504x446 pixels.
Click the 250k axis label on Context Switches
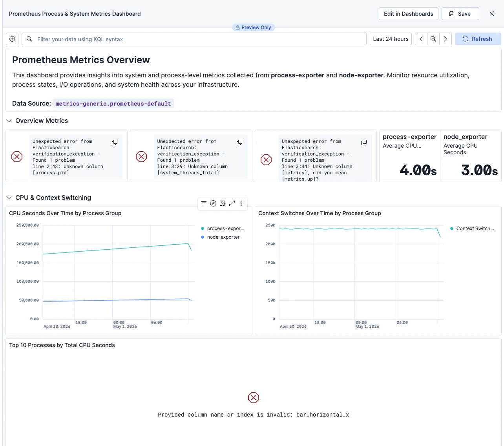tap(270, 225)
